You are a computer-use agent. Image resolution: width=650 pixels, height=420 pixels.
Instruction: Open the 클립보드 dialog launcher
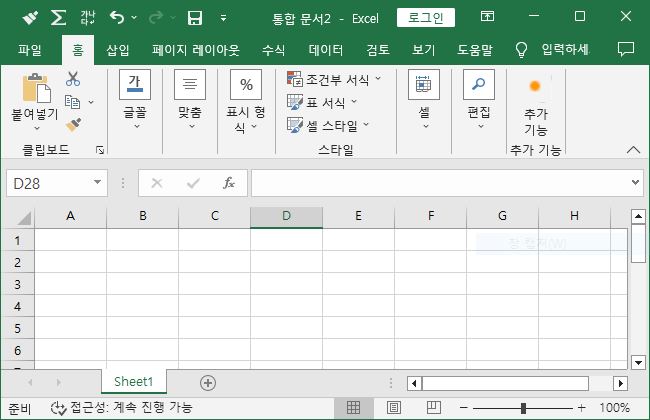pos(100,150)
